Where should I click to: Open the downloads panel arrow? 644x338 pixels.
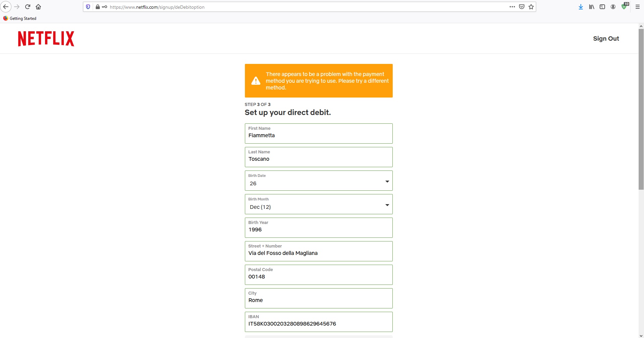pos(581,7)
